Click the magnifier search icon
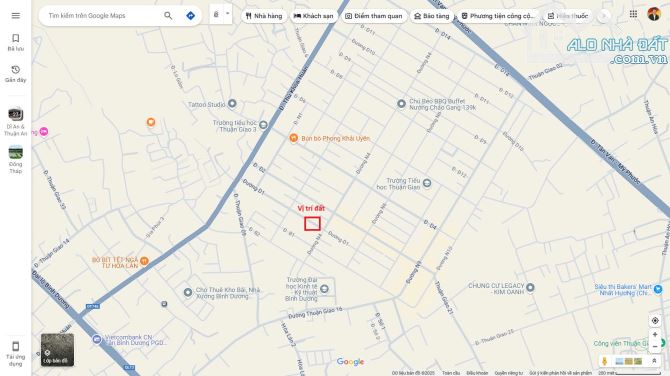The image size is (670, 376). tap(168, 16)
